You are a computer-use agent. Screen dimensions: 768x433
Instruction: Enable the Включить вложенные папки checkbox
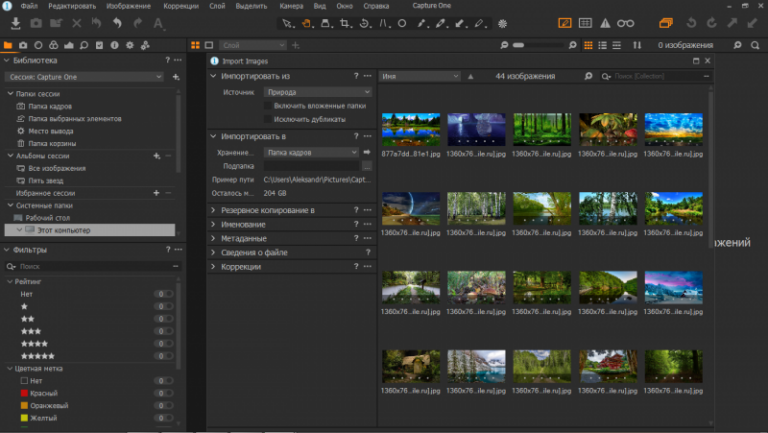(x=267, y=105)
